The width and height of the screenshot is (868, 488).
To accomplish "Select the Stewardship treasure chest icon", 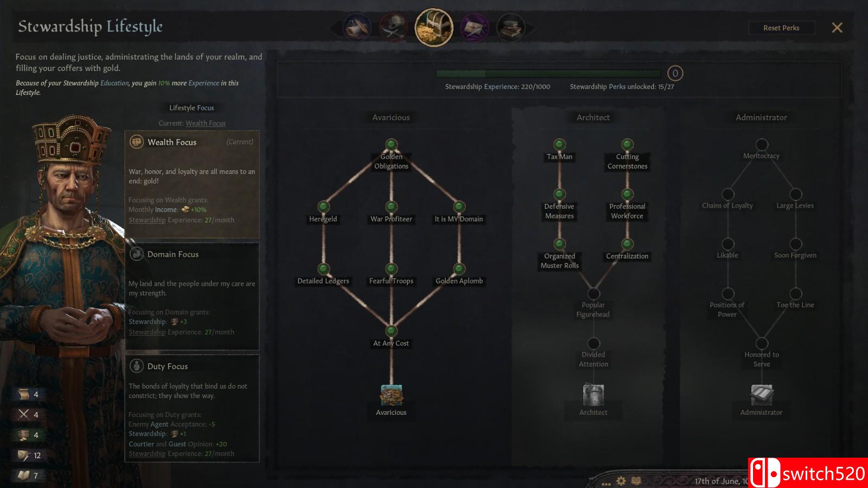I will 434,27.
